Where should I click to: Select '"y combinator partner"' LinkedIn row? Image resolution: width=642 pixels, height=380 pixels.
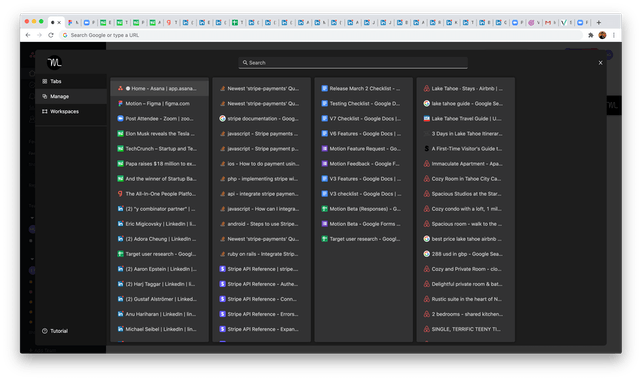pyautogui.click(x=159, y=209)
